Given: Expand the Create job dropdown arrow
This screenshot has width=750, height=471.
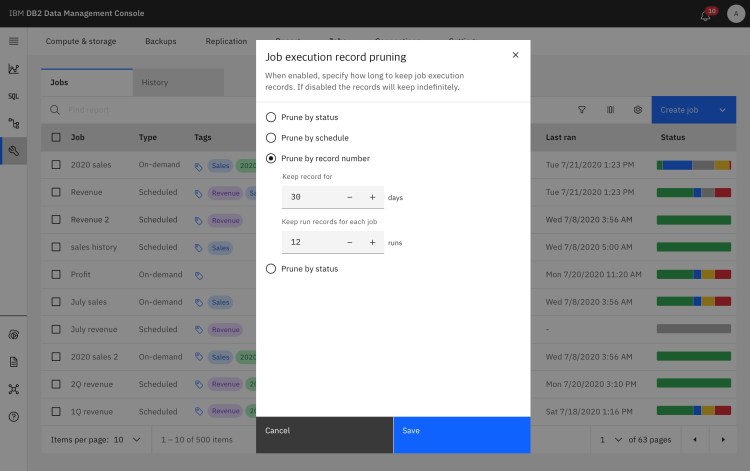Looking at the screenshot, I should (x=722, y=110).
